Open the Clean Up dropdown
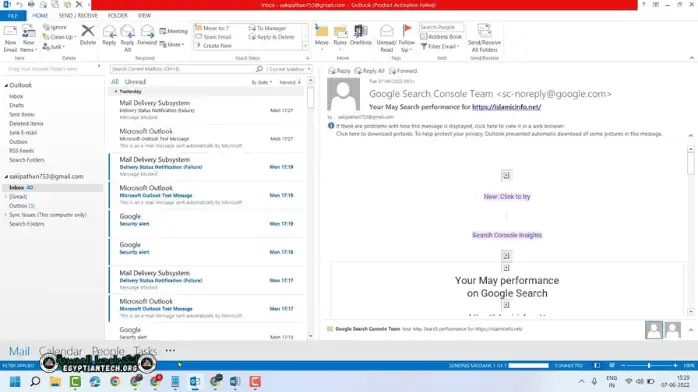 [x=60, y=37]
